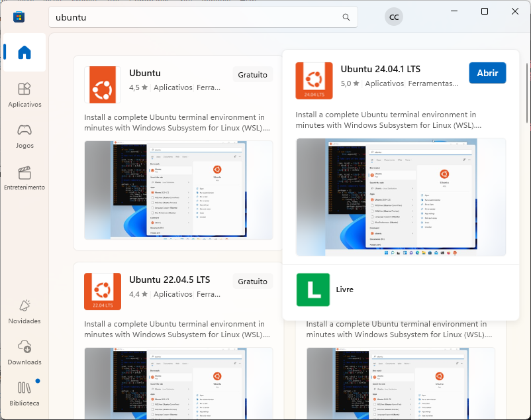Open the Biblioteca library
The height and width of the screenshot is (420, 531).
pos(24,394)
